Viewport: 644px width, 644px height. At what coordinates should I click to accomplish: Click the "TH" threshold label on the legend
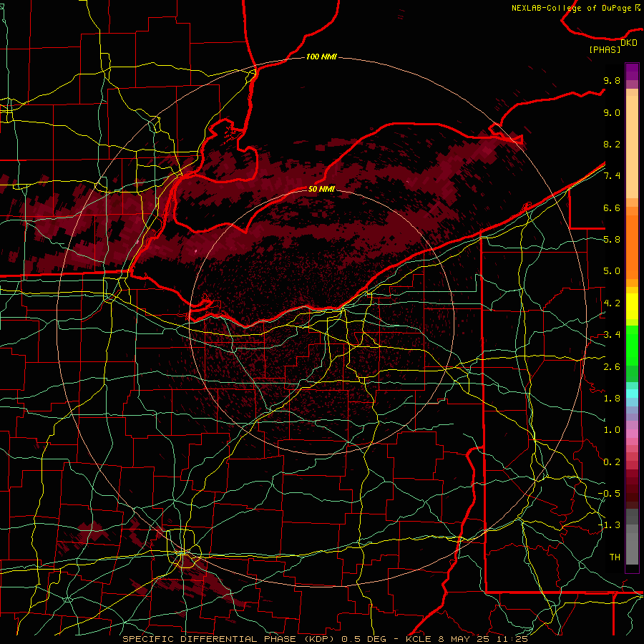(615, 557)
